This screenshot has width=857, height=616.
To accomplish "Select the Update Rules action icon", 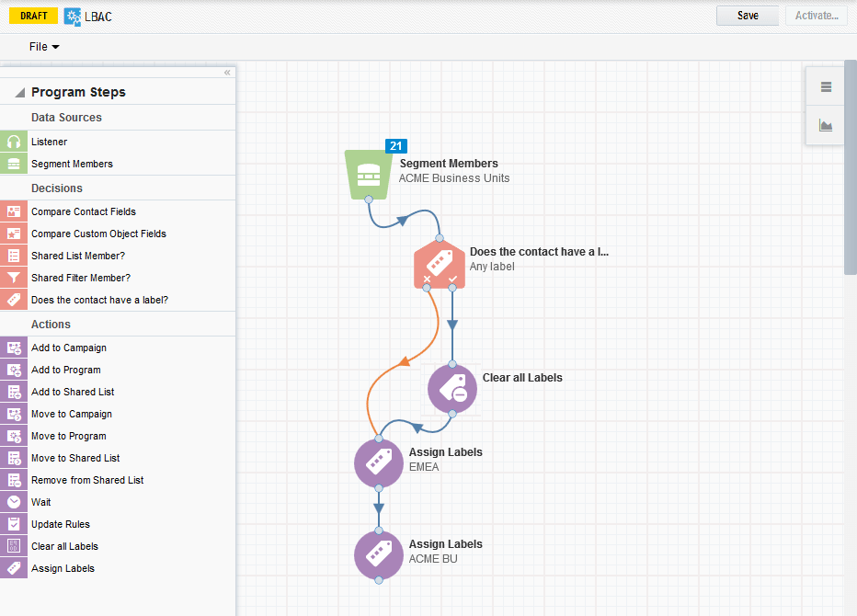I will 13,524.
